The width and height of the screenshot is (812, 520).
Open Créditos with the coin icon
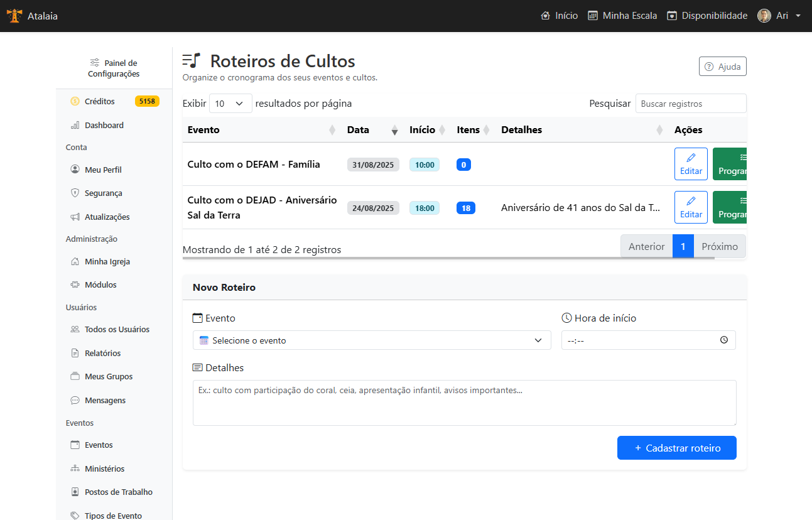click(99, 101)
